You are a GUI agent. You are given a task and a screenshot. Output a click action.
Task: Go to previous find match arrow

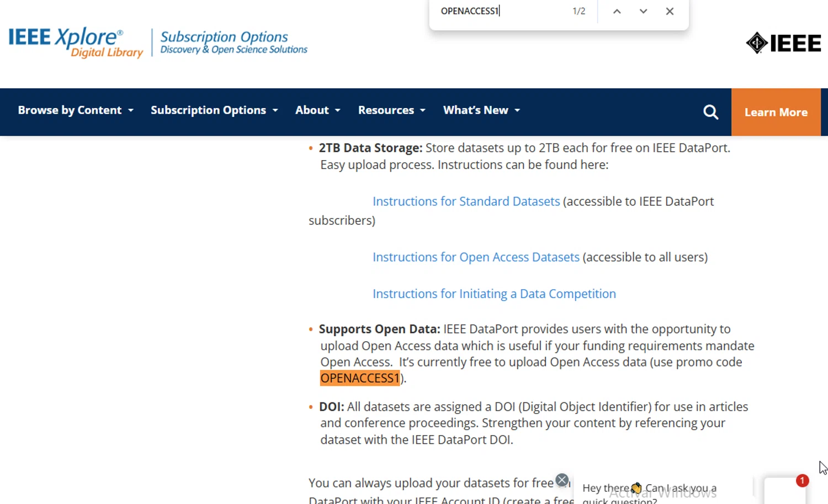point(617,11)
